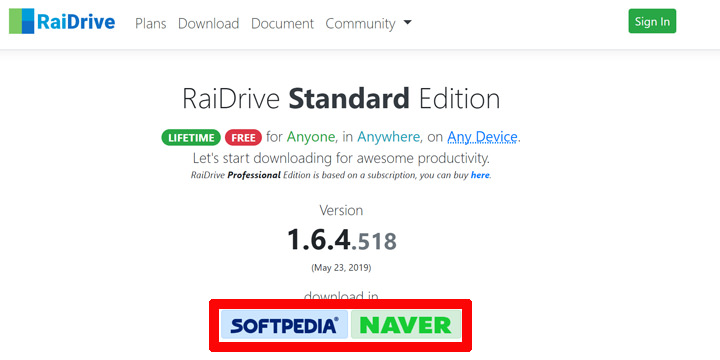Click the red FREE badge

(243, 138)
